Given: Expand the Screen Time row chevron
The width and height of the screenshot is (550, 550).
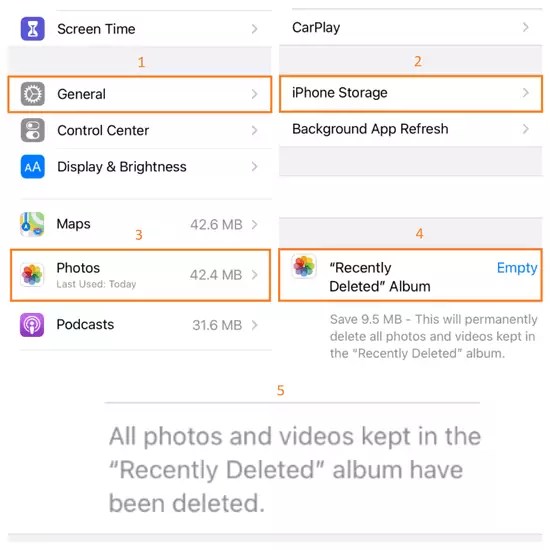Looking at the screenshot, I should click(x=255, y=29).
